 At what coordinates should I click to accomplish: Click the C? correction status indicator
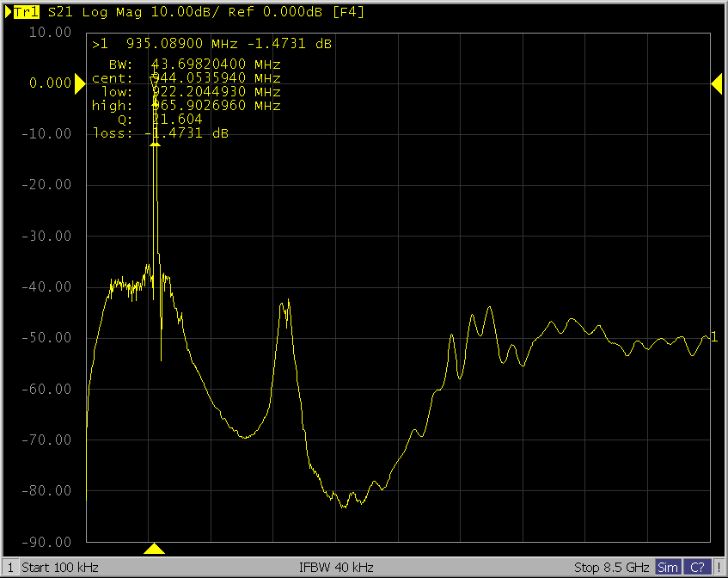[698, 568]
